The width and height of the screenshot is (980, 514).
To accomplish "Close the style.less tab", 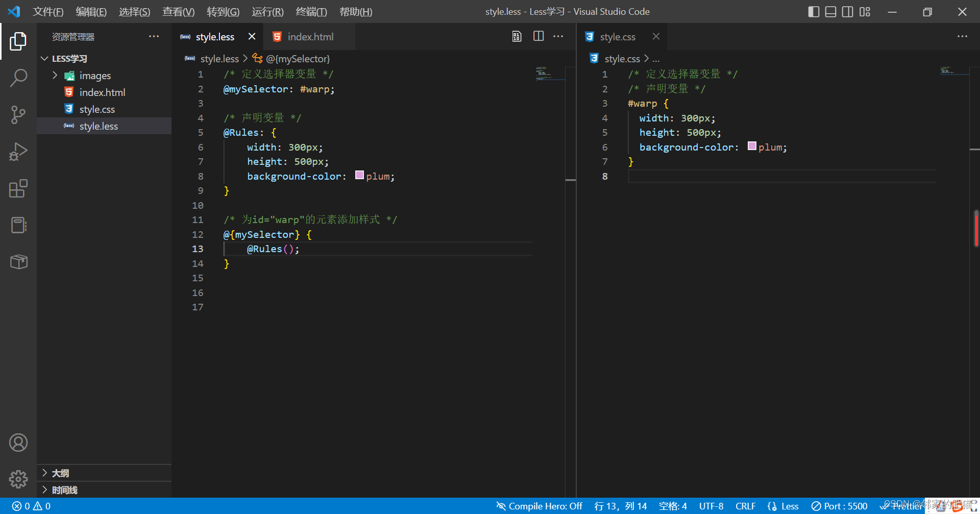I will 252,36.
